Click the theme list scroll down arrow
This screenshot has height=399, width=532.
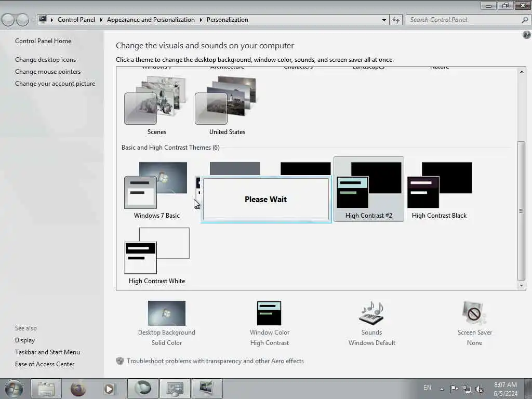tap(522, 285)
